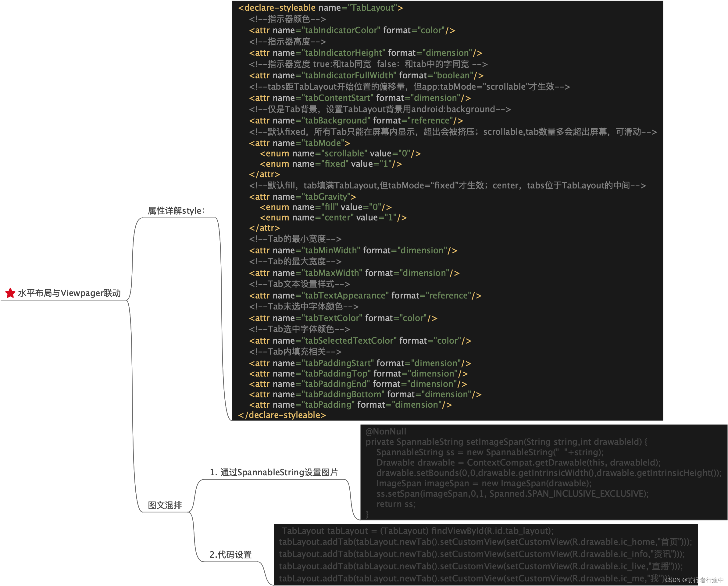Image resolution: width=728 pixels, height=586 pixels.
Task: Click the tabs距TabLayout开始位置的偏移量 comment
Action: click(x=410, y=87)
